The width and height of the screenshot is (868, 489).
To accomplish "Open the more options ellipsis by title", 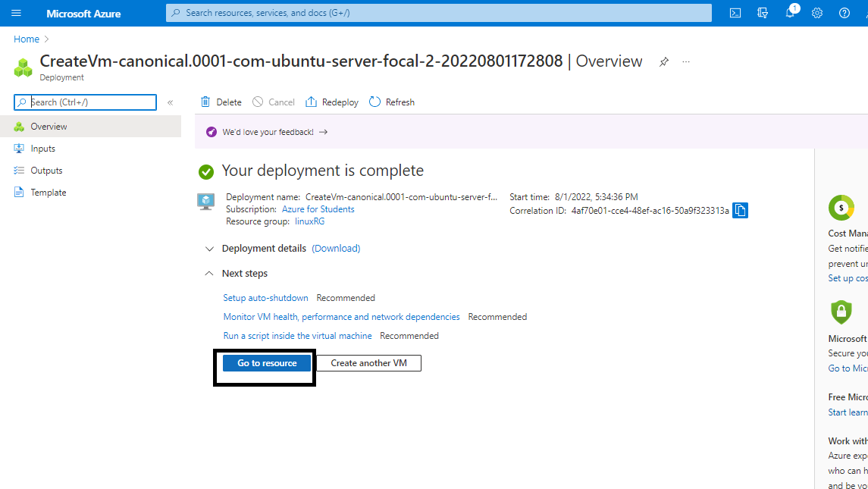I will click(686, 61).
